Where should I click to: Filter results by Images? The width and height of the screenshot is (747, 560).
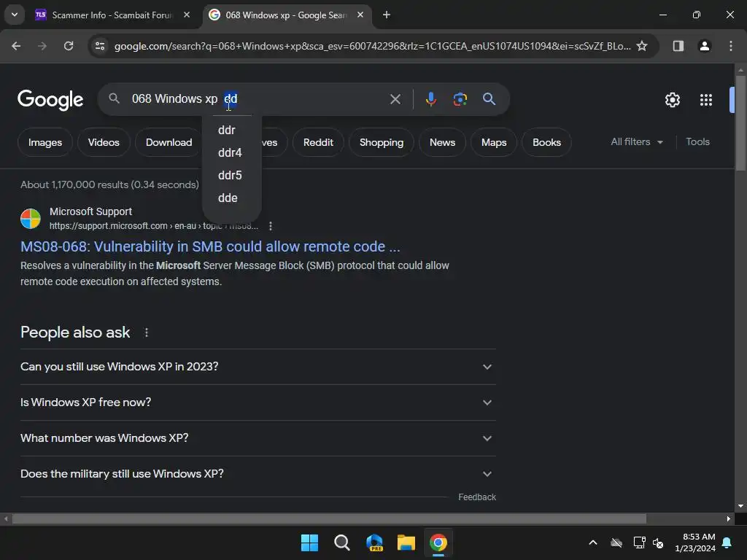pos(44,142)
